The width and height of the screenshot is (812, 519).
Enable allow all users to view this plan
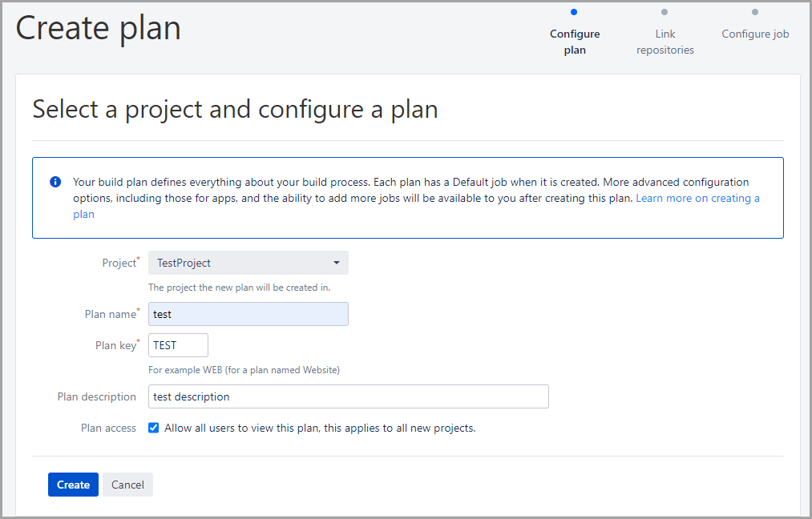pyautogui.click(x=153, y=428)
